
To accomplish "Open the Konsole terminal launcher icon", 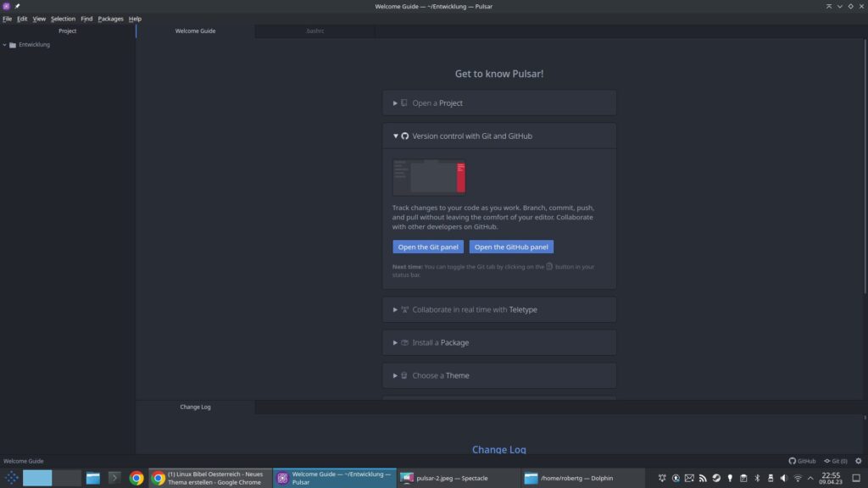I will [114, 478].
